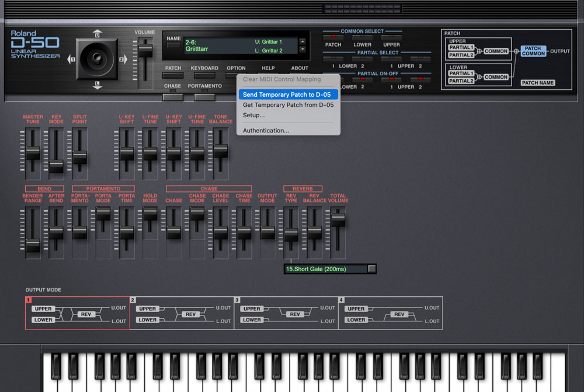The image size is (584, 392).
Task: Click the CHASE LEVEL slider handle
Action: (x=221, y=232)
